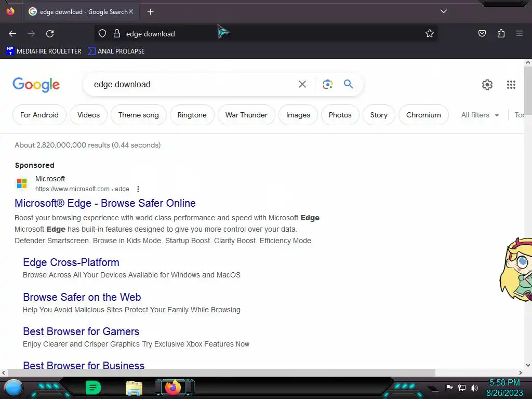
Task: Click the Microsoft logo in sponsored result
Action: 22,183
